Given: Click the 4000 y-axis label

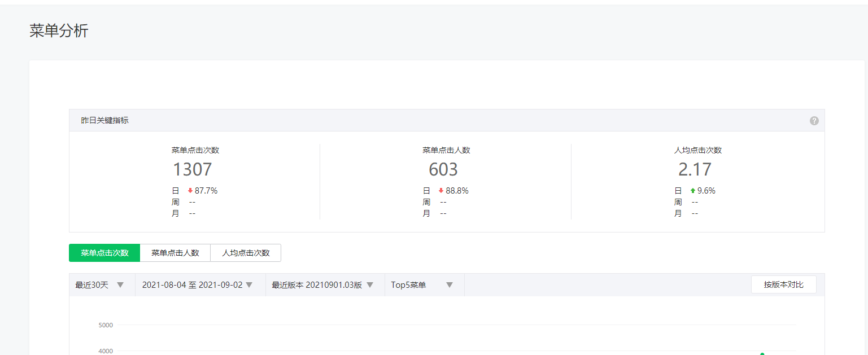Looking at the screenshot, I should (x=105, y=351).
